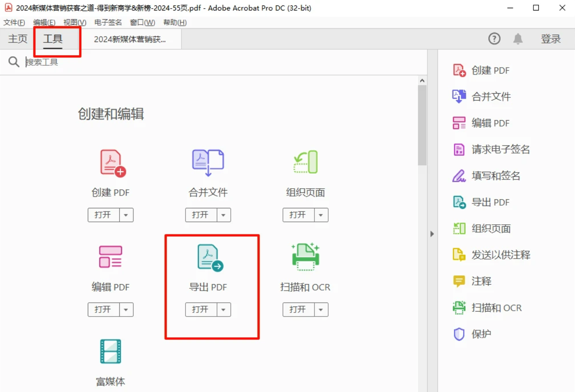Image resolution: width=575 pixels, height=392 pixels.
Task: Switch to the 主页 tab
Action: click(18, 39)
